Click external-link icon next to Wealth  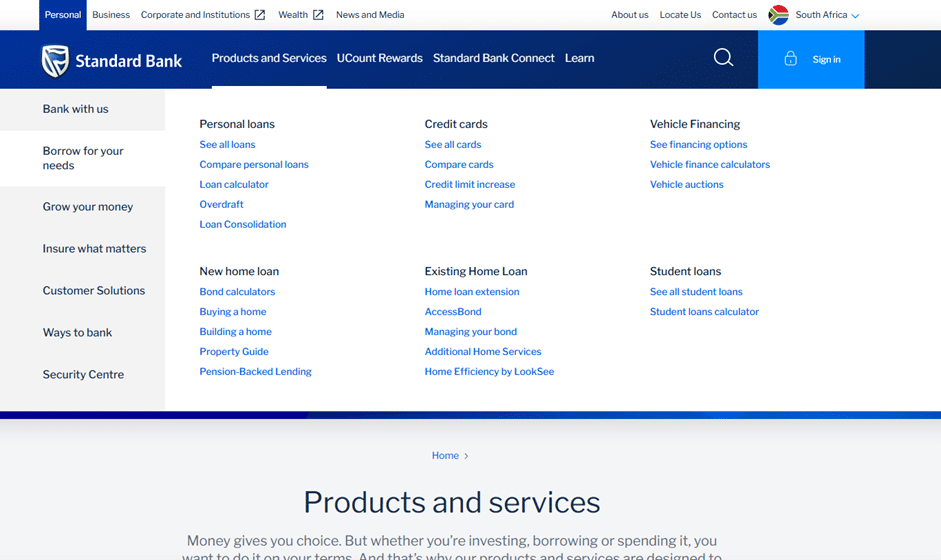click(318, 15)
